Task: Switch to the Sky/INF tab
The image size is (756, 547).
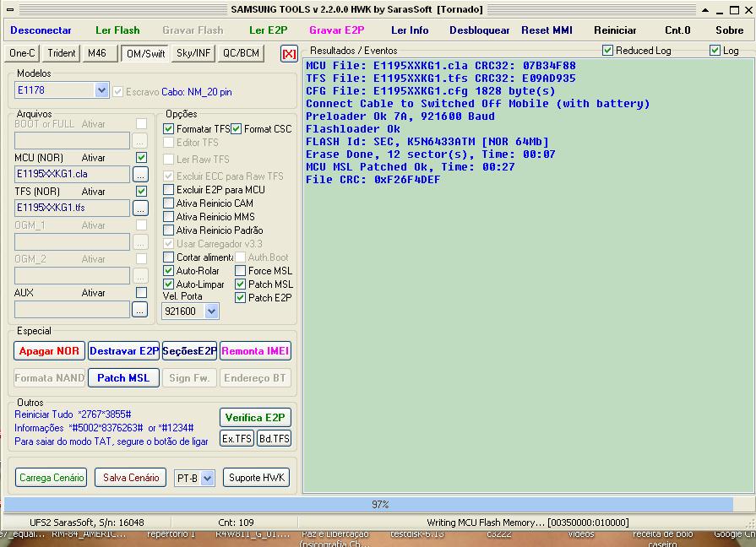Action: (x=193, y=53)
